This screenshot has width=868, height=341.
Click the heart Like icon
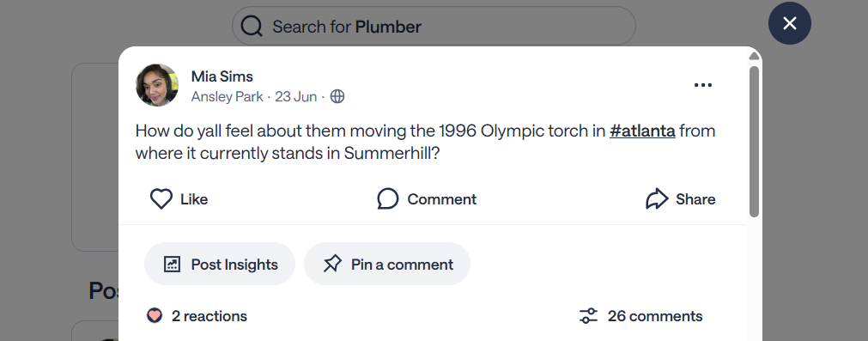click(161, 198)
